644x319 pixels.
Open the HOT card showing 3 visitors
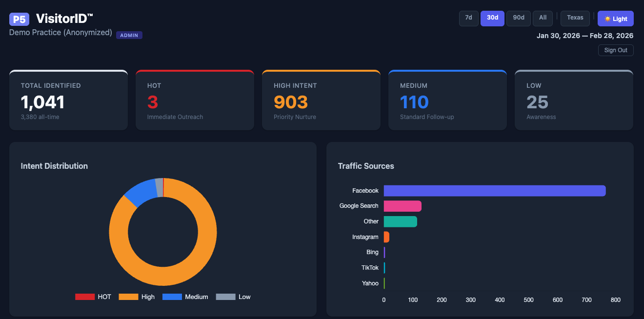[195, 99]
